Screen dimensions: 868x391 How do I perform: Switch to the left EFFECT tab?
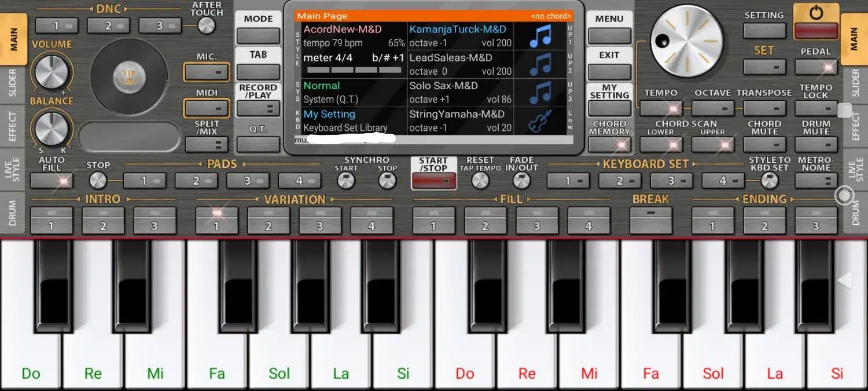(13, 126)
